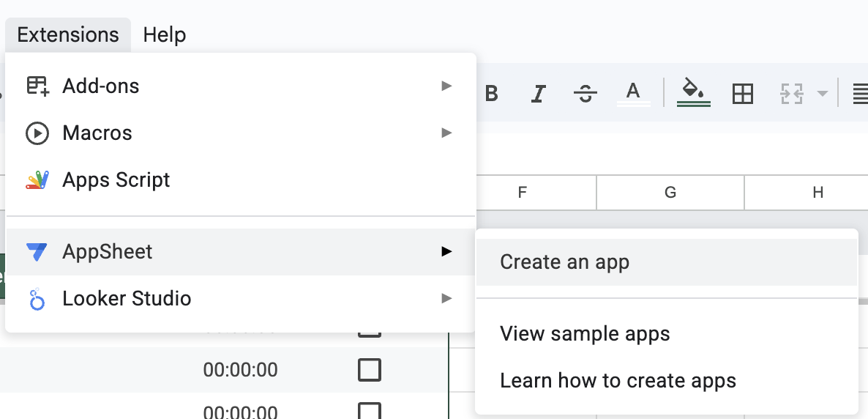Expand the merge cells dropdown arrow
This screenshot has height=419, width=868.
point(822,94)
